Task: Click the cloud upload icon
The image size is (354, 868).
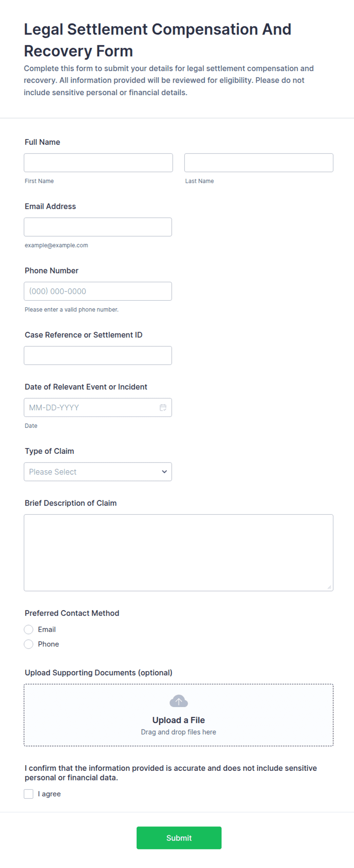Action: point(179,701)
